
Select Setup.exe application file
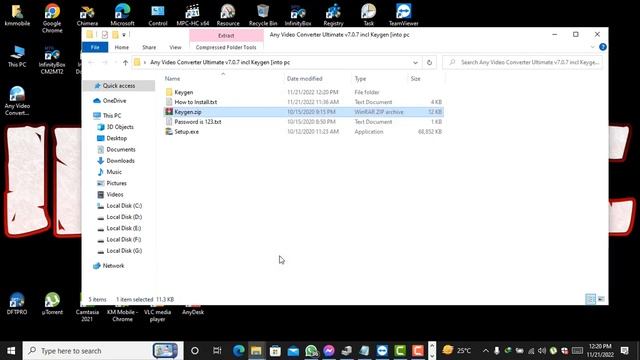pos(187,131)
